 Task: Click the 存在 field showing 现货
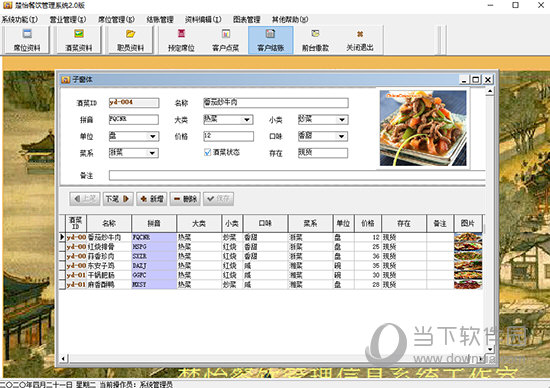pyautogui.click(x=323, y=153)
